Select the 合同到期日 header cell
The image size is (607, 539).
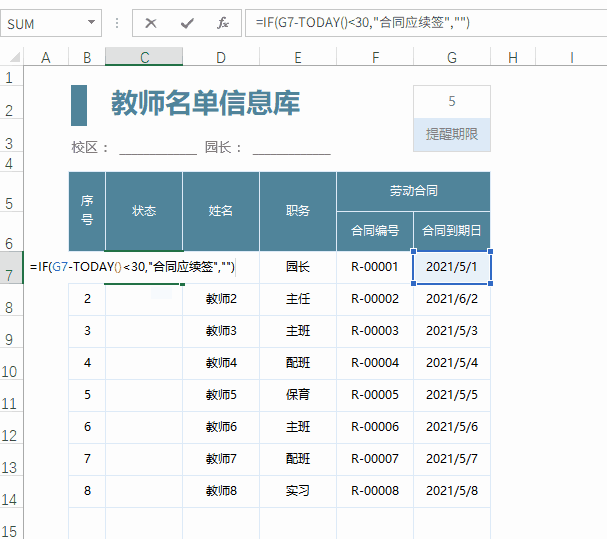point(452,231)
